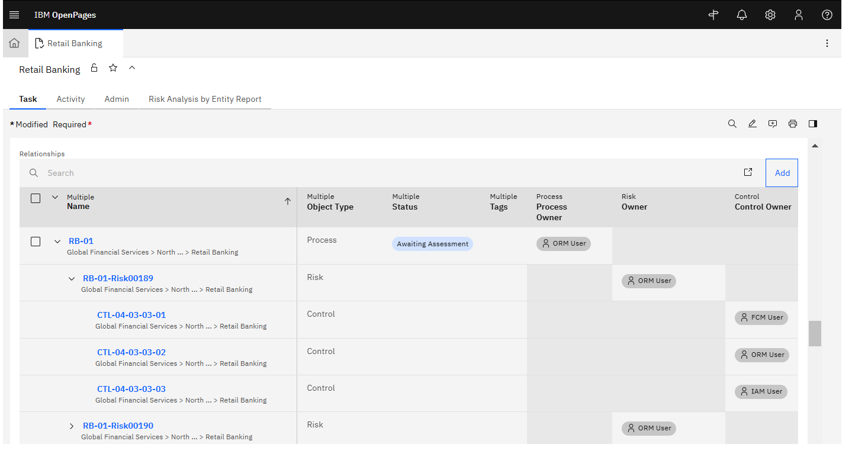Toggle the side panel layout icon
The width and height of the screenshot is (868, 473).
812,124
